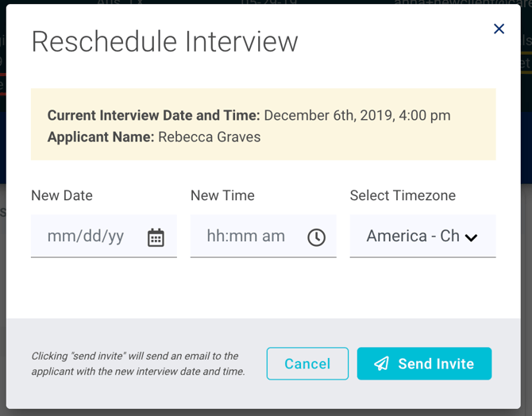Click the Send Invite button
Image resolution: width=532 pixels, height=416 pixels.
pos(424,364)
